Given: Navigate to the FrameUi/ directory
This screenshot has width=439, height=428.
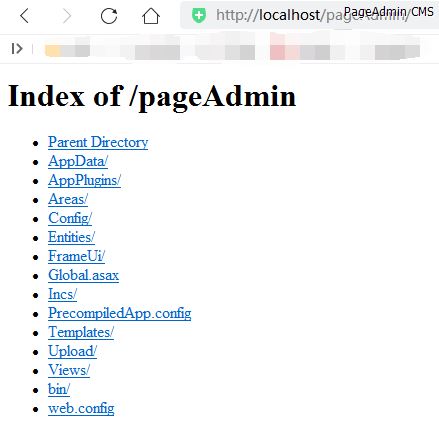Looking at the screenshot, I should [76, 256].
